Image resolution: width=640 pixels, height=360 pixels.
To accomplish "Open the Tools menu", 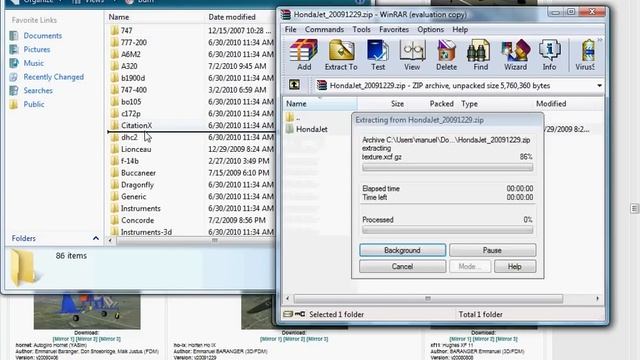I will tap(361, 29).
